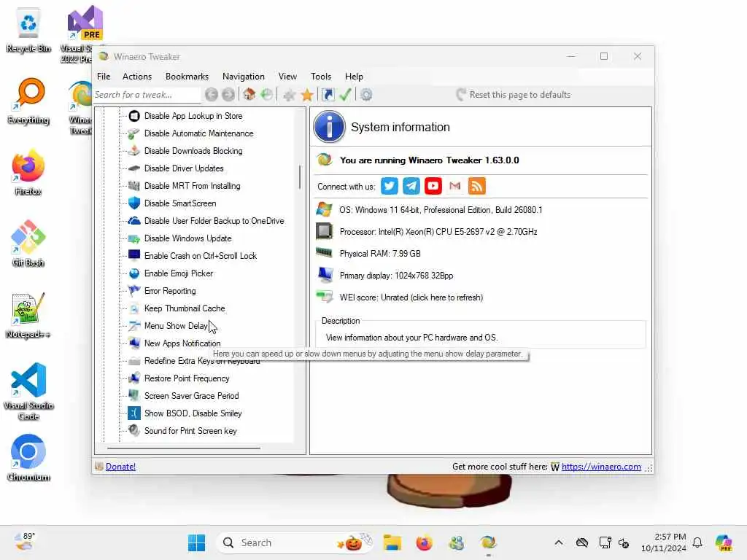747x560 pixels.
Task: Click WEI score to refresh rating
Action: click(x=411, y=297)
